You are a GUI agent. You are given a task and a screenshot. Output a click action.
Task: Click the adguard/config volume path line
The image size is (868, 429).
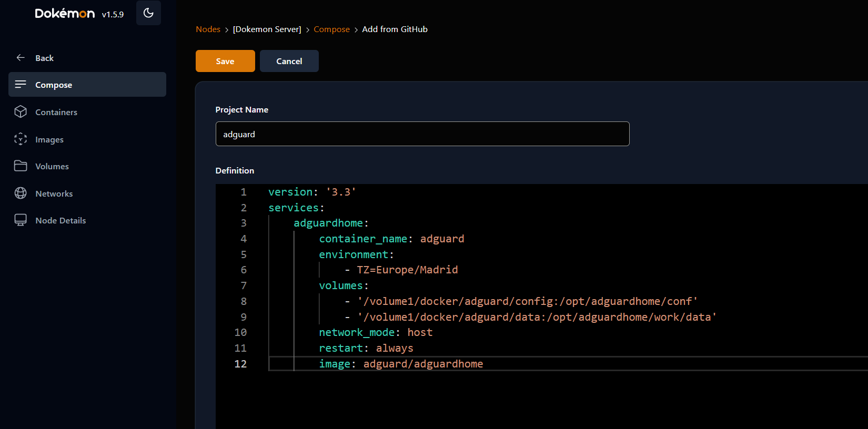click(521, 301)
